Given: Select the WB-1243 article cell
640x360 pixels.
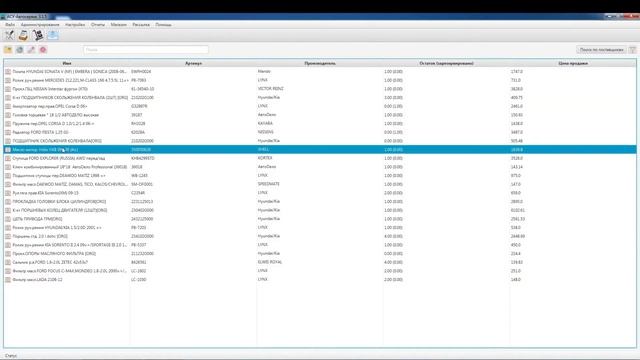Looking at the screenshot, I should point(140,176).
